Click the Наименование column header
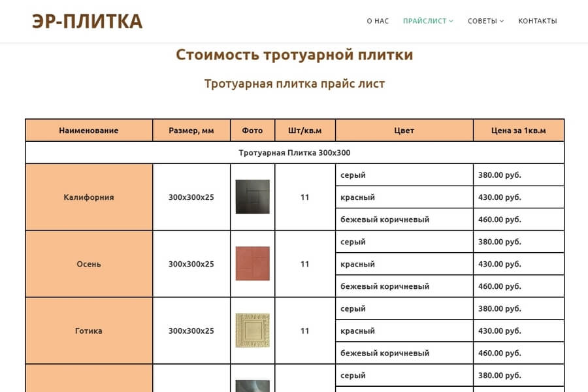 89,131
